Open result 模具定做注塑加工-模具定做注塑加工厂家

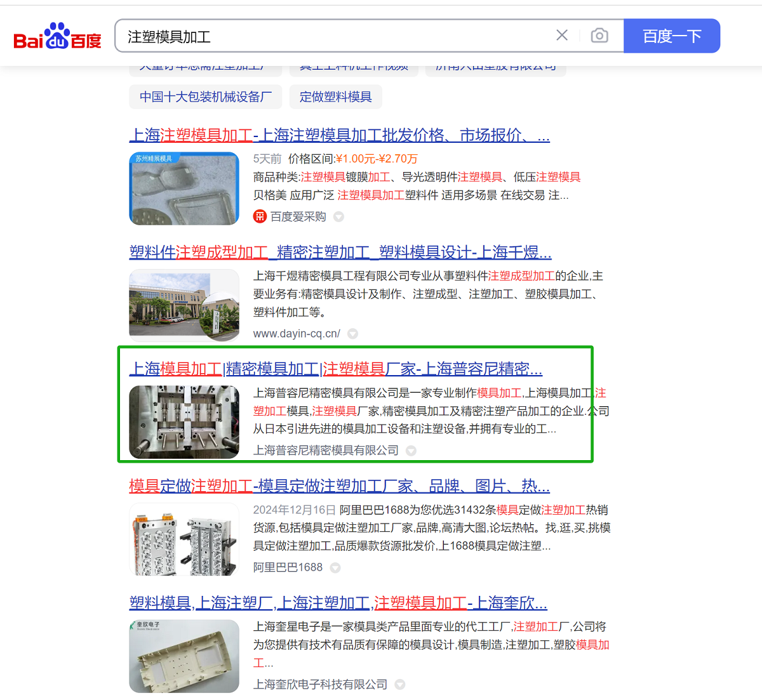(x=340, y=486)
